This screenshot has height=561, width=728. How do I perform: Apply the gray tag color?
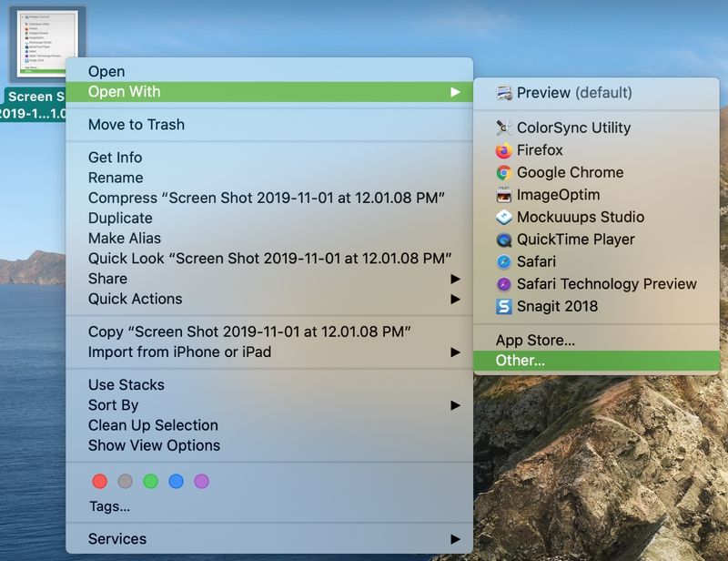(125, 482)
